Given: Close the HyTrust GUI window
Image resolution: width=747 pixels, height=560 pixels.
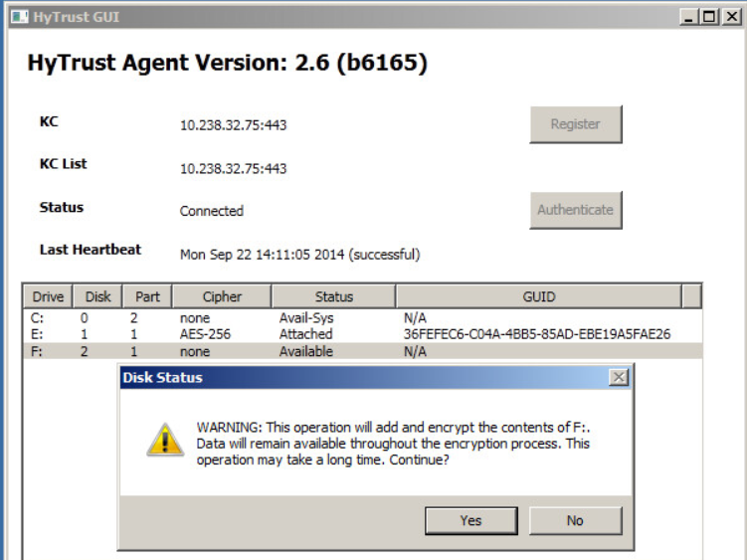Looking at the screenshot, I should 731,17.
